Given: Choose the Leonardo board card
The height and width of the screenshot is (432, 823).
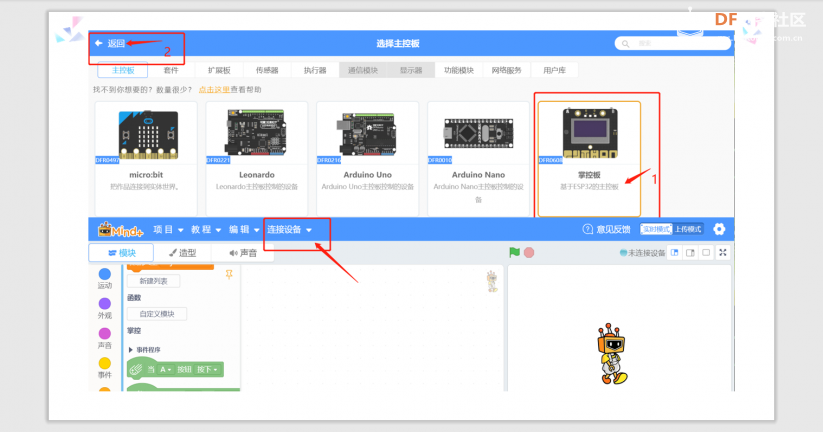Looking at the screenshot, I should pos(257,159).
